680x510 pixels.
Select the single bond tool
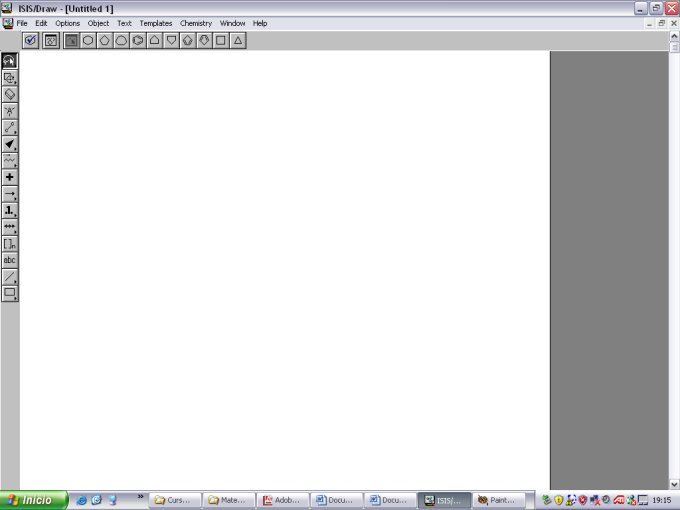pyautogui.click(x=10, y=128)
